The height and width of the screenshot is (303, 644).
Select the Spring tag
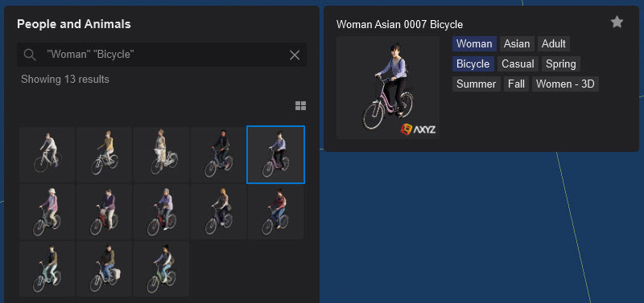561,64
